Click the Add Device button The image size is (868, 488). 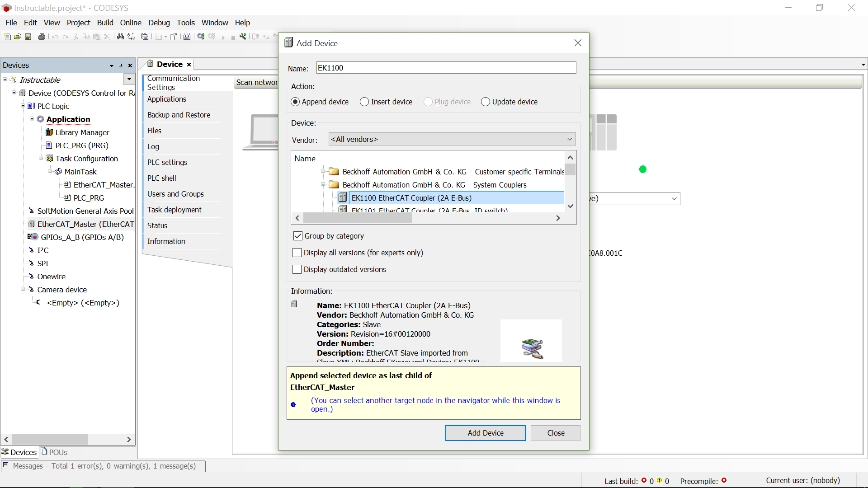pyautogui.click(x=485, y=433)
